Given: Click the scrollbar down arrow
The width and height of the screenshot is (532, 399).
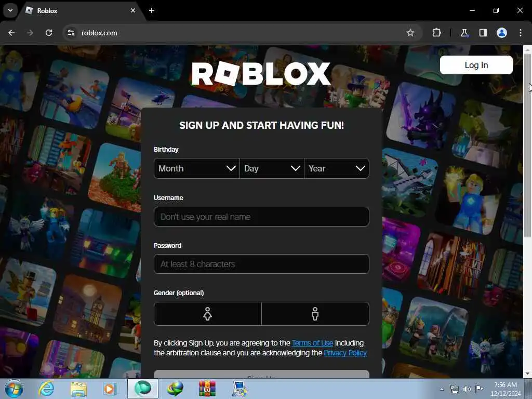Looking at the screenshot, I should point(527,374).
